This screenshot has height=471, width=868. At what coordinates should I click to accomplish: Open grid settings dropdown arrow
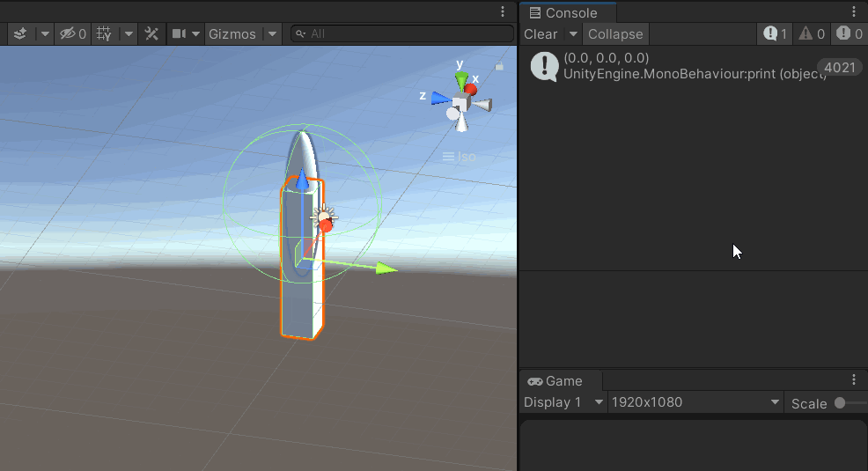pos(129,33)
